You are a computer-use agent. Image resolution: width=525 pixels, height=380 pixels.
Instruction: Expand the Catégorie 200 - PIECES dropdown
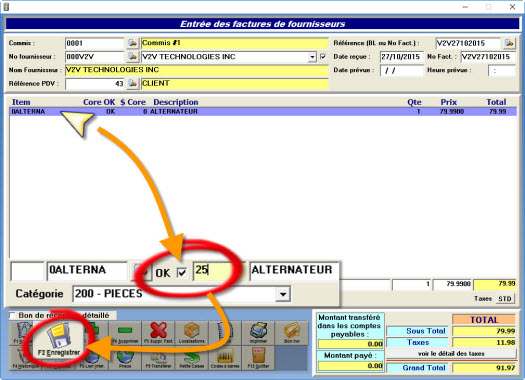pos(283,294)
